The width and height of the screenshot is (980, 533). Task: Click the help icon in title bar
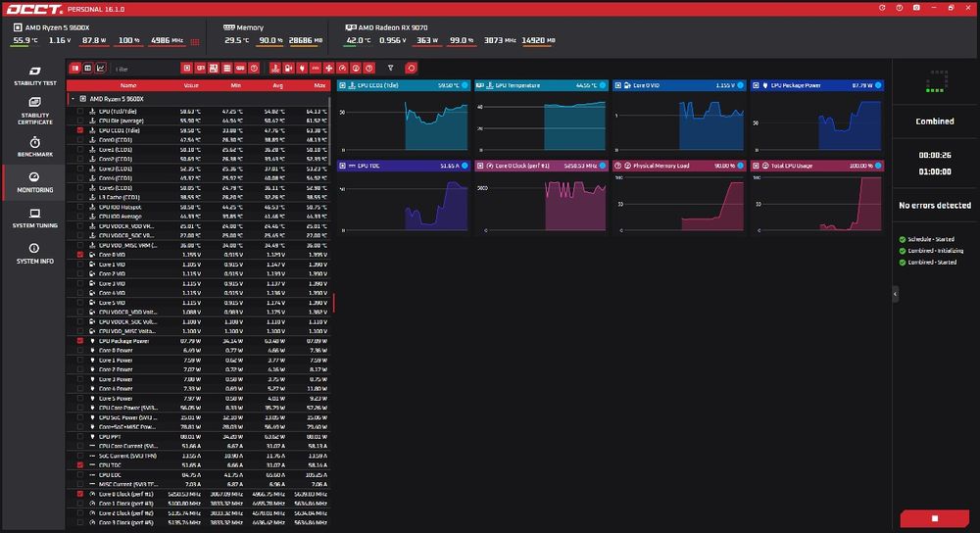click(x=900, y=8)
